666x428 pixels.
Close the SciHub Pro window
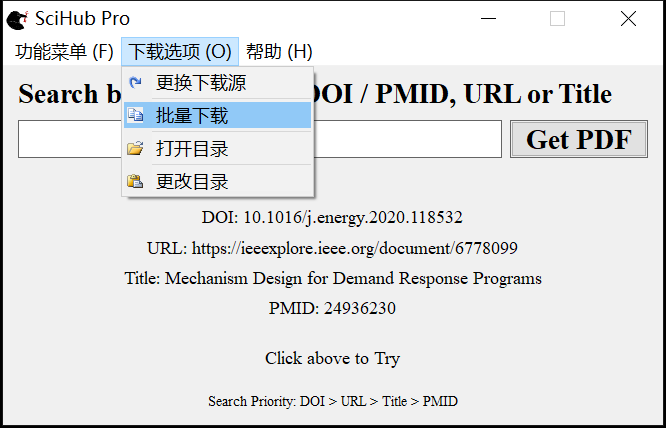tap(628, 19)
